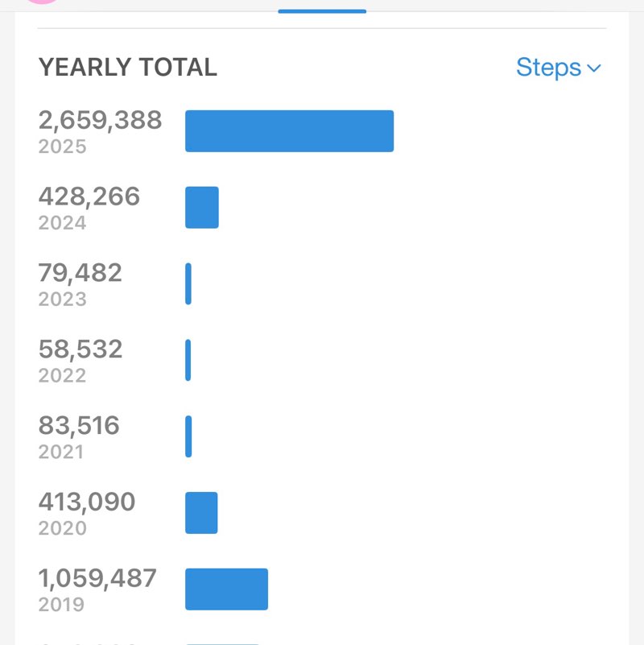Tap the 58,532 steps value
This screenshot has height=645, width=644.
pos(80,349)
